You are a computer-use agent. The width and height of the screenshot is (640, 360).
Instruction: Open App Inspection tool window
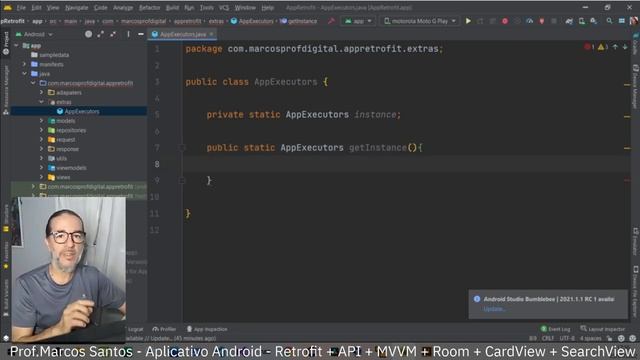coord(207,329)
